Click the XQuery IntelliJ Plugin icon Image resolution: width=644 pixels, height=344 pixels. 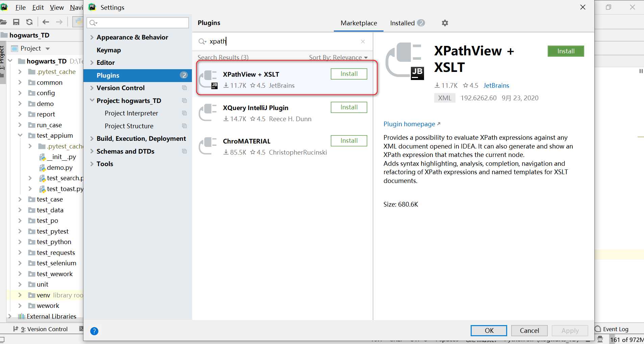208,112
